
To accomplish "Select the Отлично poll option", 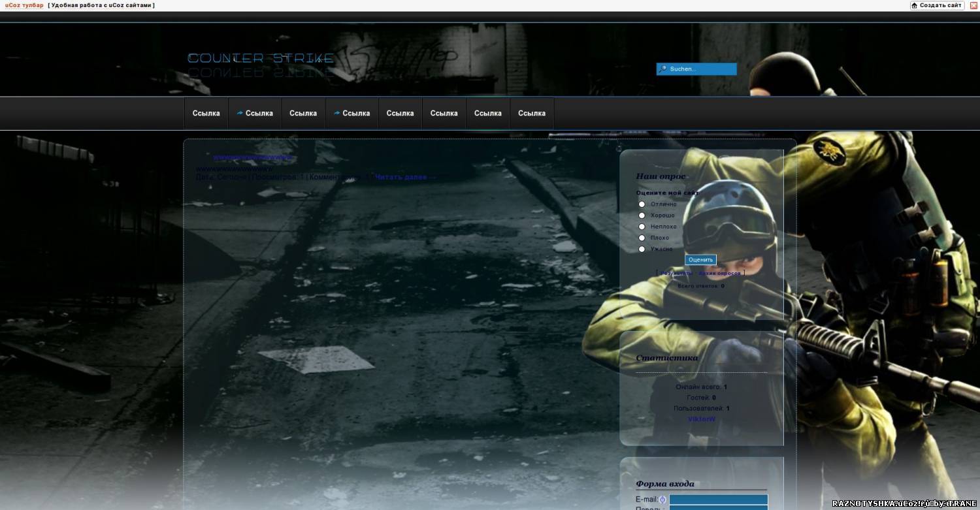I will click(x=642, y=204).
